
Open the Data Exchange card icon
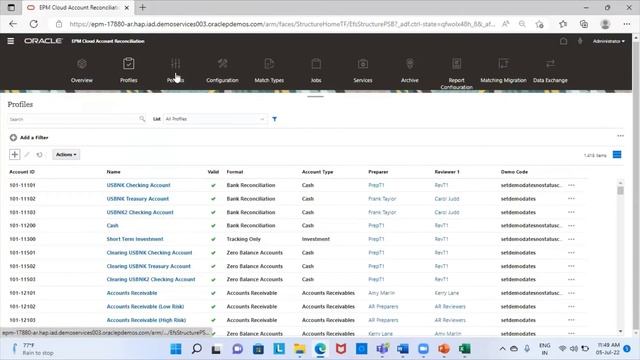(x=550, y=64)
